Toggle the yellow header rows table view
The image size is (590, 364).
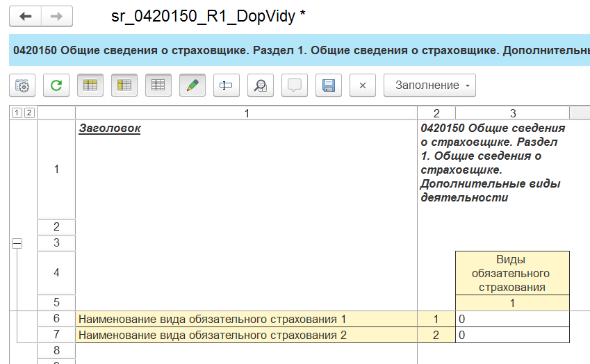(x=90, y=85)
